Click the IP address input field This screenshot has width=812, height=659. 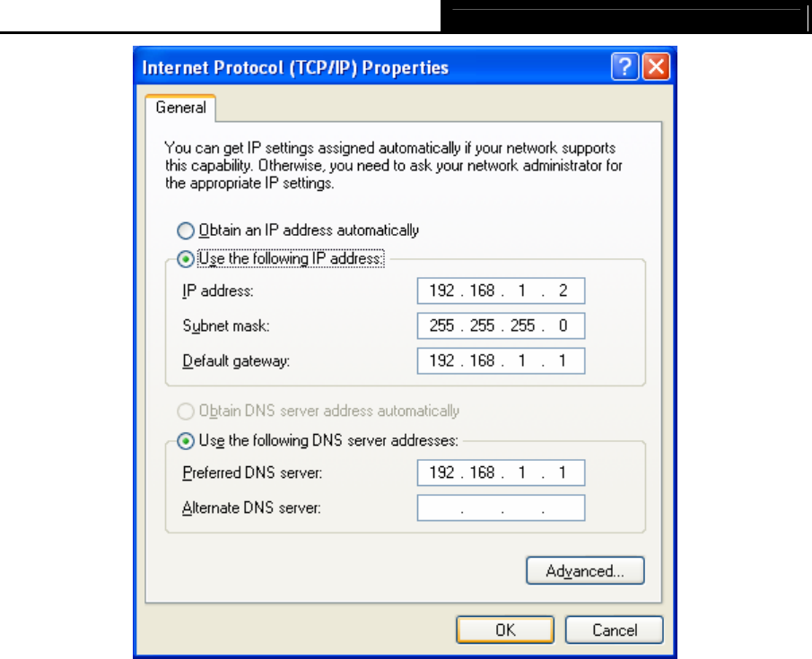[501, 290]
